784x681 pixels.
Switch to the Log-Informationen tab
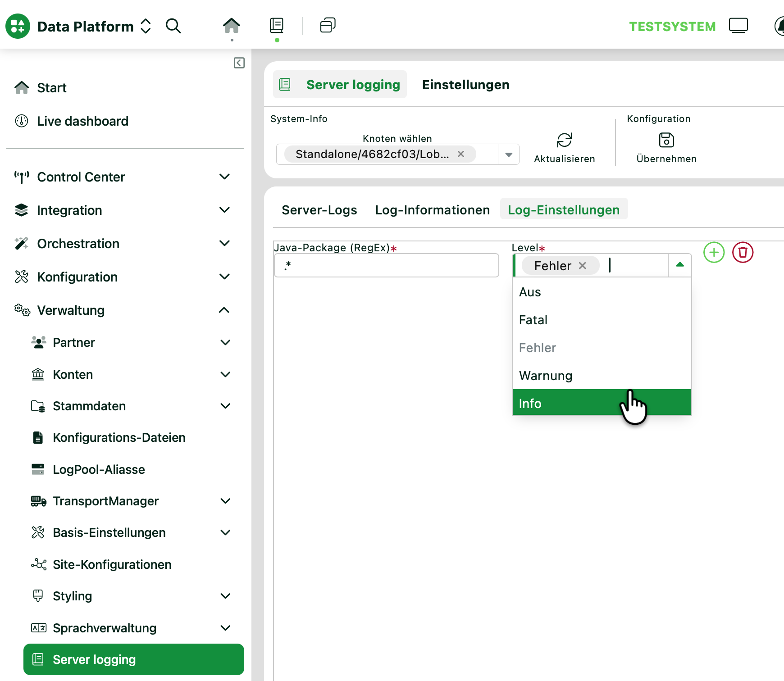click(433, 210)
